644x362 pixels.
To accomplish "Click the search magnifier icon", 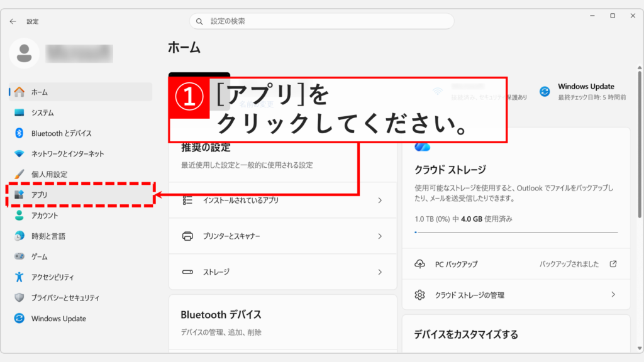I will click(199, 21).
